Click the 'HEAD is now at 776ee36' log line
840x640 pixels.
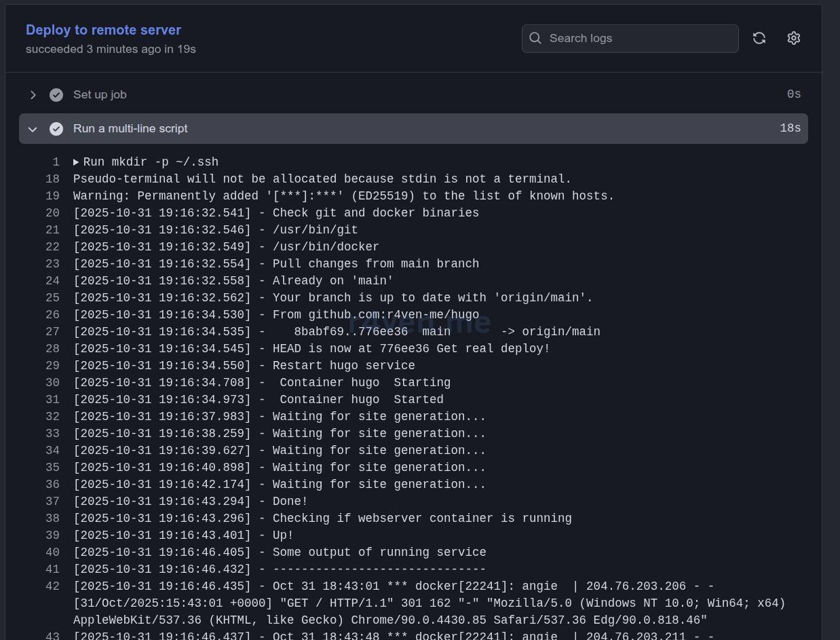click(311, 349)
